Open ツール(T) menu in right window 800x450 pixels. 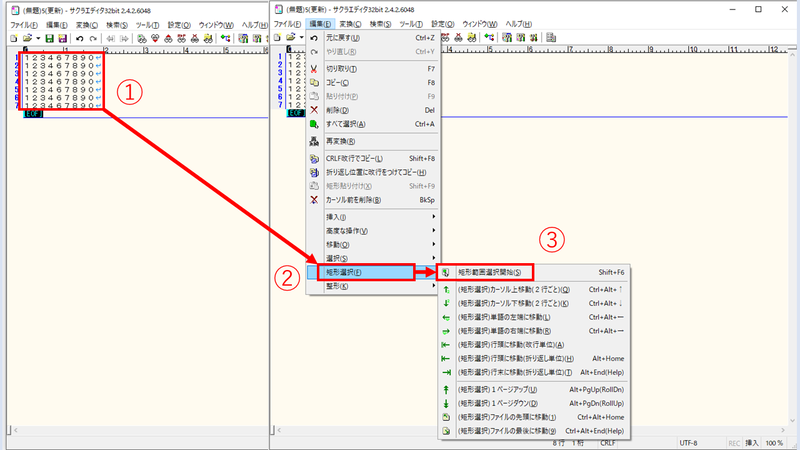coord(411,24)
